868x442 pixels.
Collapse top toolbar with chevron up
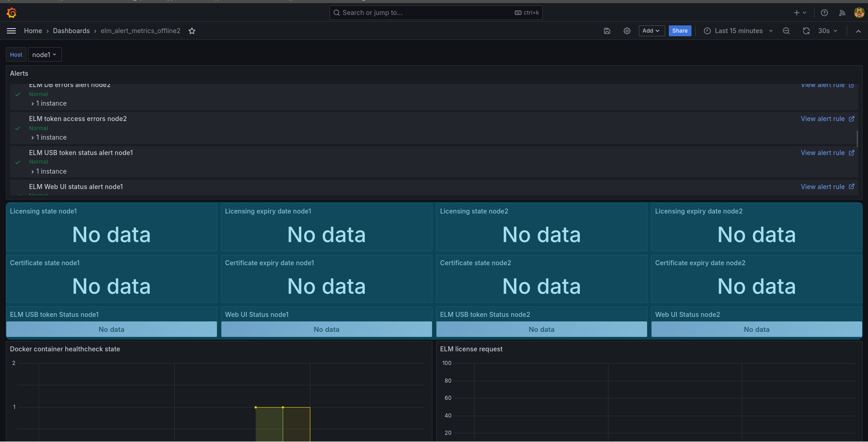(858, 31)
